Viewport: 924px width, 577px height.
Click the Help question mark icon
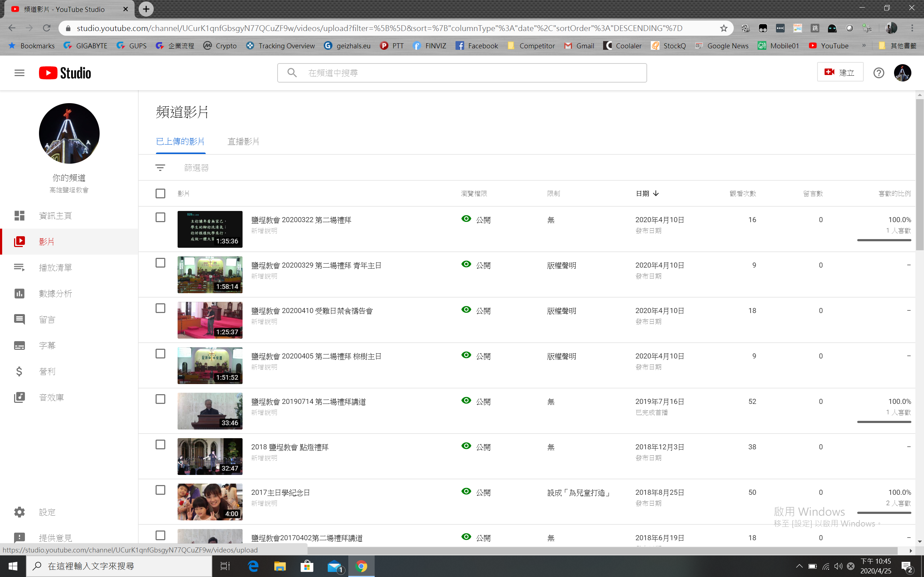tap(879, 72)
